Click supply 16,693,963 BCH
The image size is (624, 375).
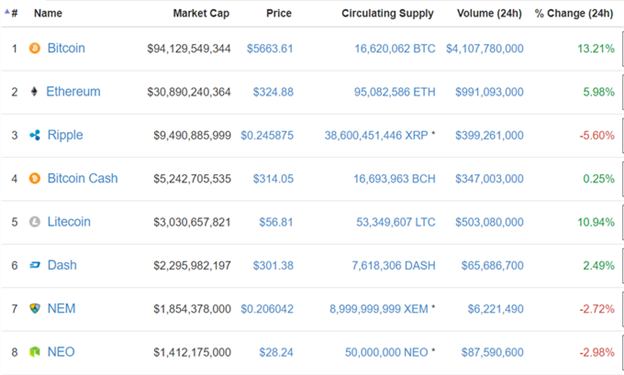coord(394,179)
